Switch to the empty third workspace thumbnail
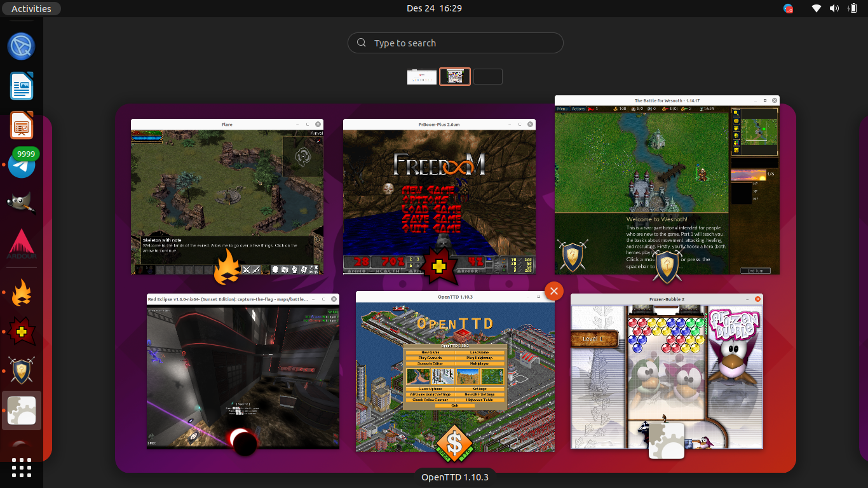868x488 pixels. click(x=488, y=76)
